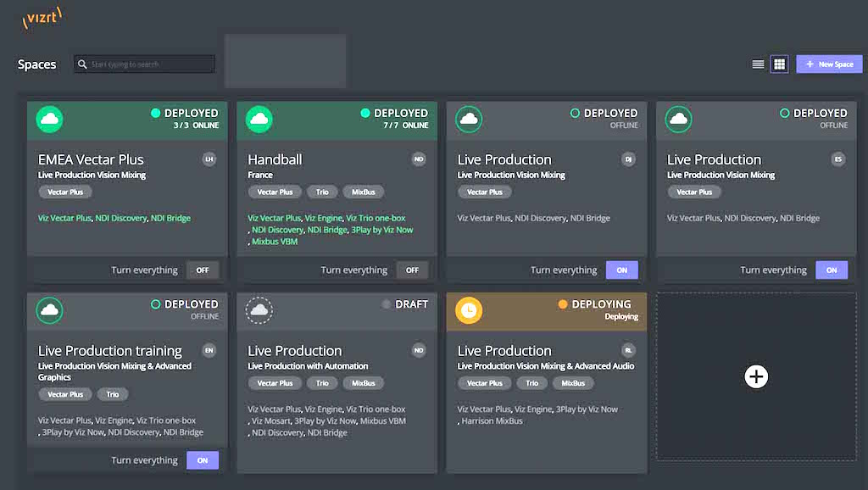This screenshot has width=868, height=490.
Task: Open the Handball space title
Action: click(275, 159)
